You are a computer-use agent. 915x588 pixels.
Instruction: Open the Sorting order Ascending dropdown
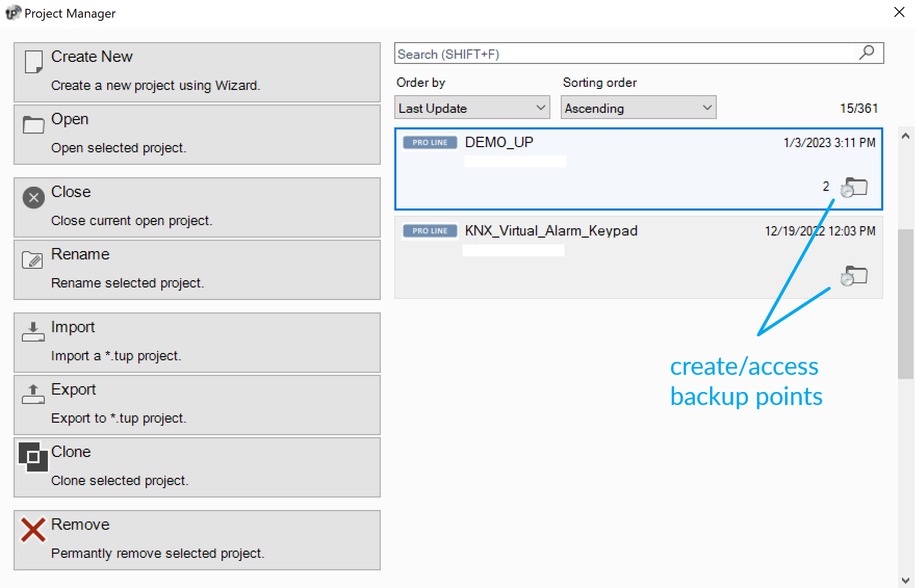[639, 108]
